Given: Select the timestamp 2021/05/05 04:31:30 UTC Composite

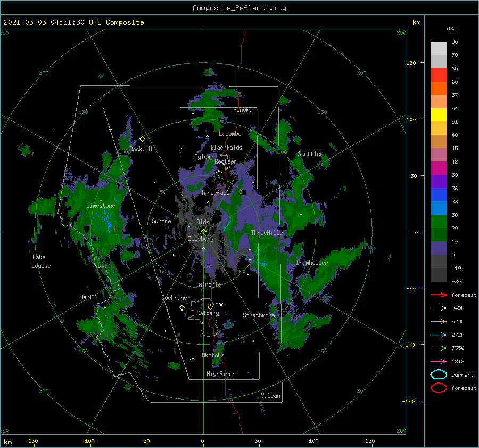Looking at the screenshot, I should [73, 22].
